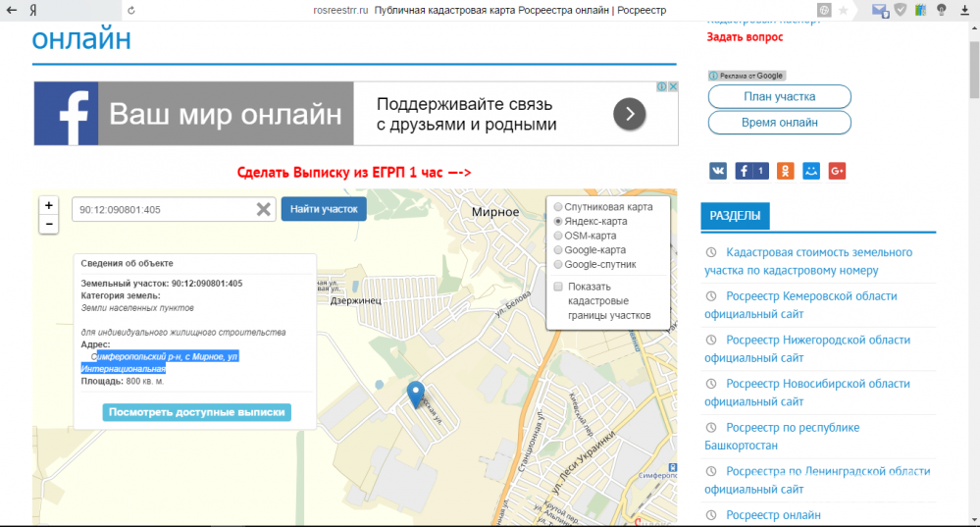Open Кадастровая стоимость земельного участка link

tap(808, 261)
